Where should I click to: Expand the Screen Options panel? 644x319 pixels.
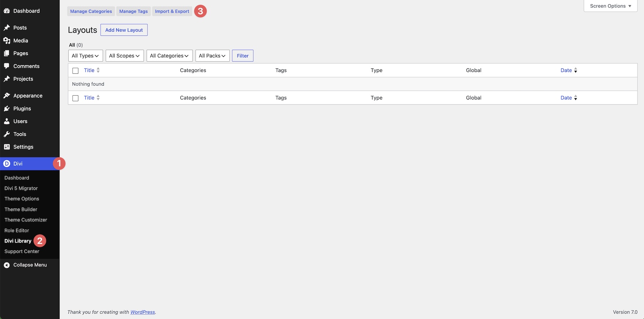611,6
